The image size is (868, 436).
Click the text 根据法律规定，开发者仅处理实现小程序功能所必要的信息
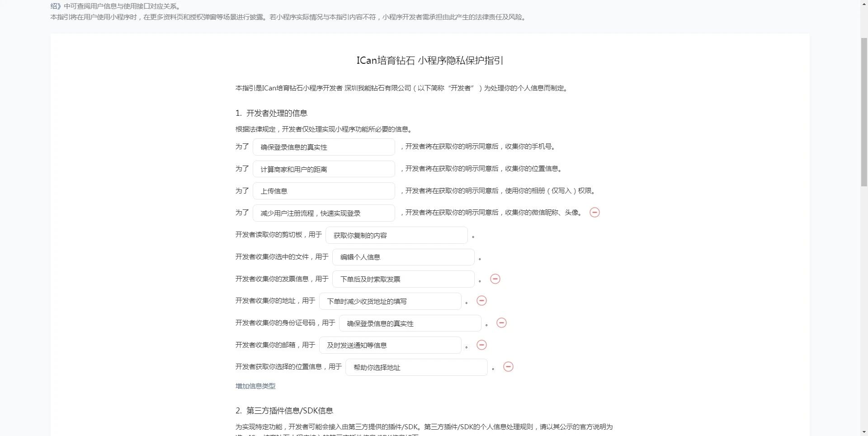point(324,129)
